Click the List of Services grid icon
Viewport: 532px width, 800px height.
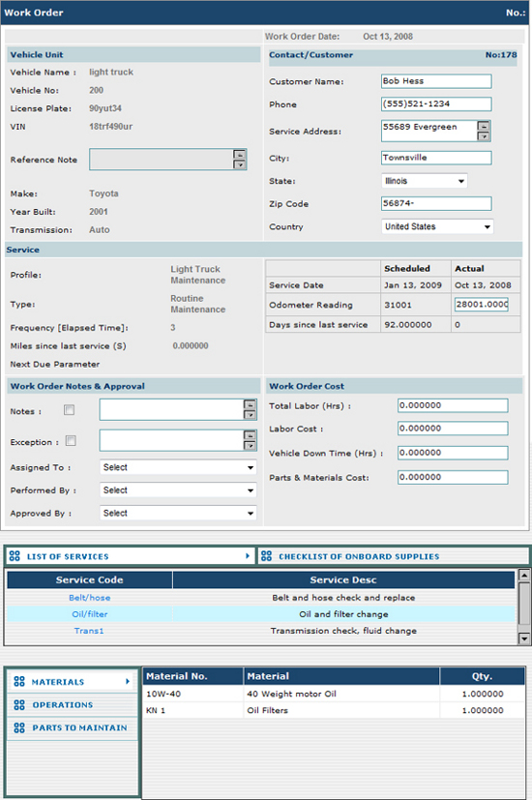pos(15,555)
